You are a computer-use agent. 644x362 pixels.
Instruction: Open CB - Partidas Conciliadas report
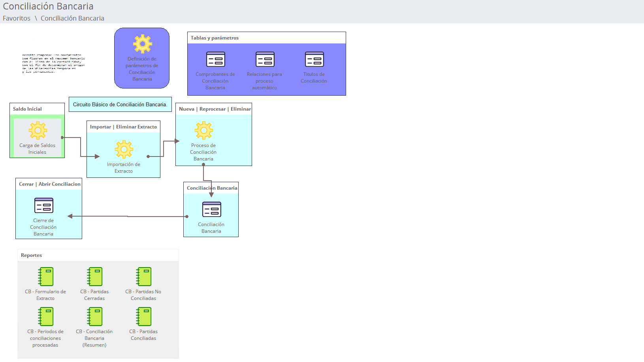tap(144, 317)
